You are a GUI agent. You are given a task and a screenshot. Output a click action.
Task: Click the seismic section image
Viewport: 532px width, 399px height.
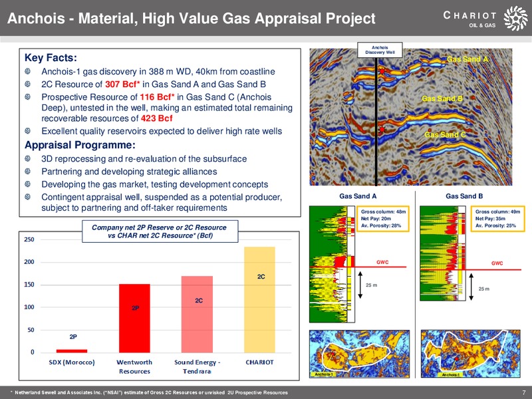pos(410,117)
